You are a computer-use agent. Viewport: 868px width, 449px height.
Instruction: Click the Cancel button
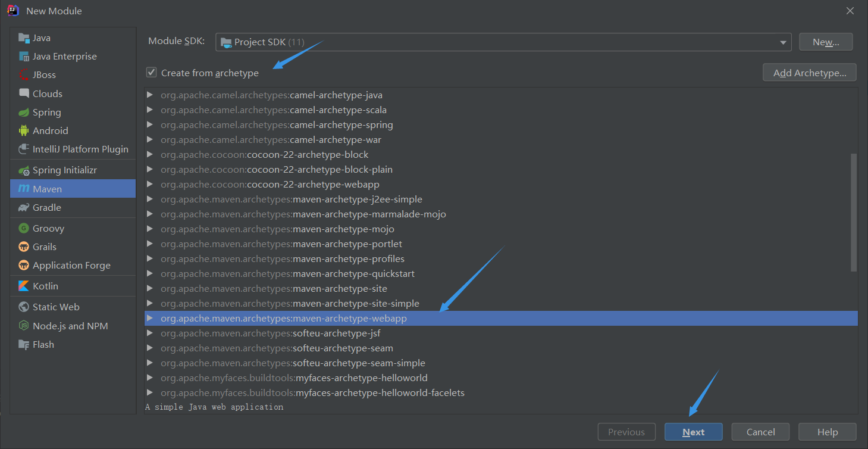760,432
